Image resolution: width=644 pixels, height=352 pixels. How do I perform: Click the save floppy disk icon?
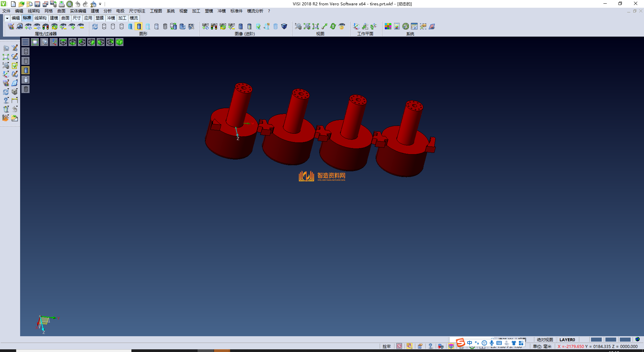pyautogui.click(x=37, y=4)
